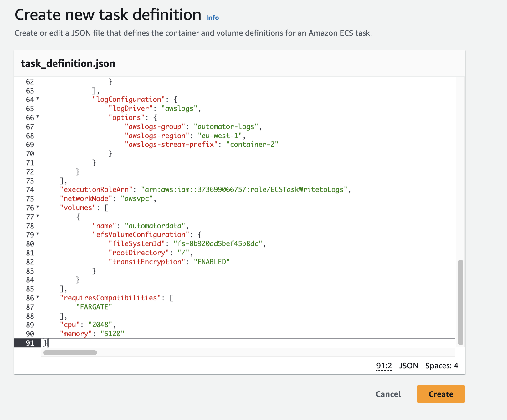Collapse efsVolumeConfiguration at line 79
This screenshot has height=420, width=507.
pyautogui.click(x=38, y=234)
